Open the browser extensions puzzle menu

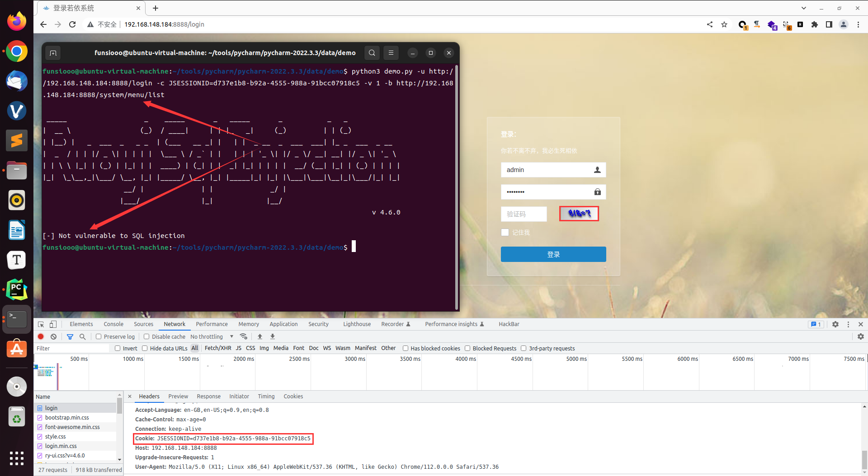[815, 24]
